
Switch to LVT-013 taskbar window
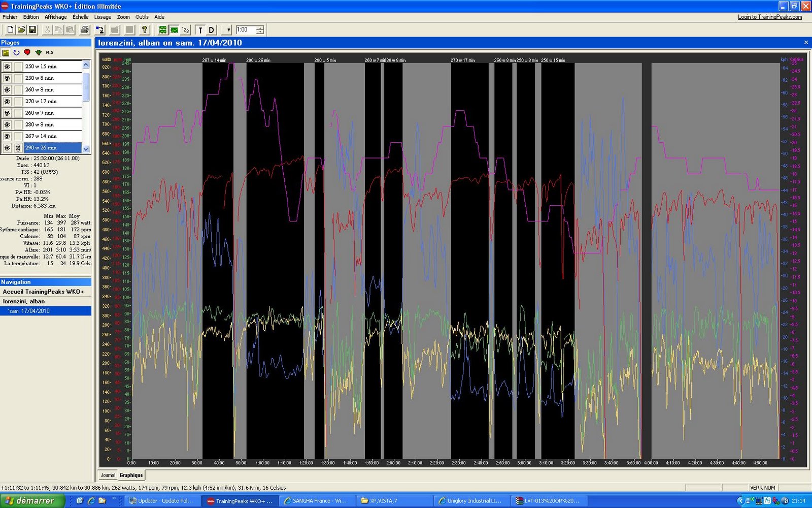point(549,501)
